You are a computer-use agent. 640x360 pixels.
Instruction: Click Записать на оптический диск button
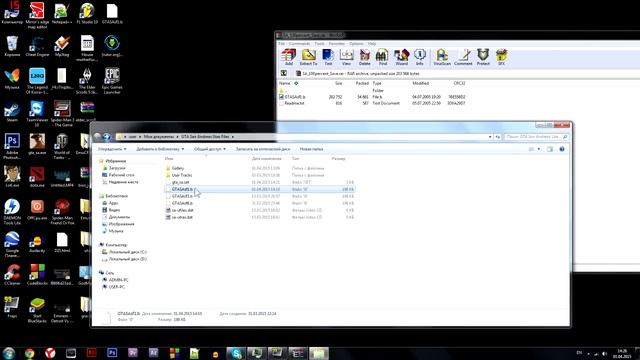click(263, 149)
